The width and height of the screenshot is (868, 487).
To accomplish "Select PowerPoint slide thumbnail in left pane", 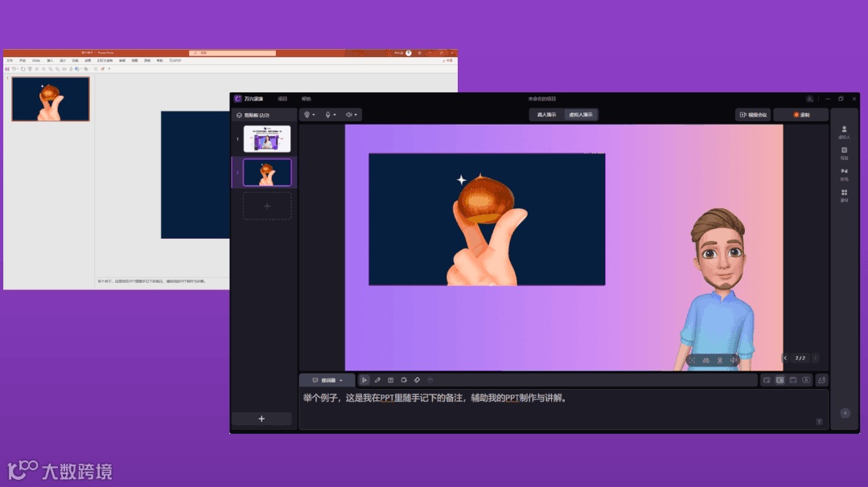I will (x=51, y=99).
